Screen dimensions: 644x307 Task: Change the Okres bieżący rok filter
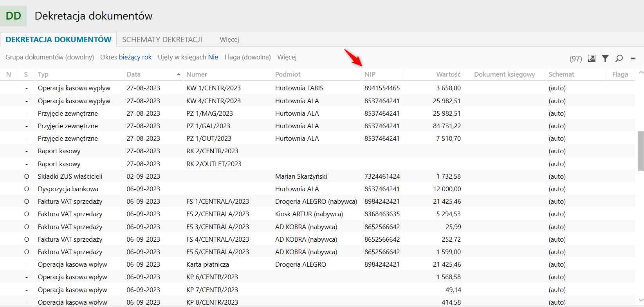(126, 57)
